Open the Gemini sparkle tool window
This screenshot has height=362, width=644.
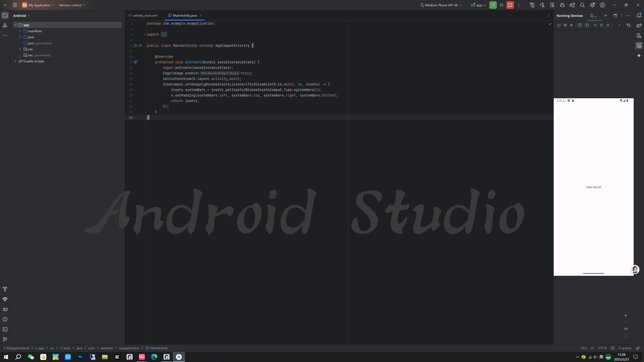coord(639,56)
